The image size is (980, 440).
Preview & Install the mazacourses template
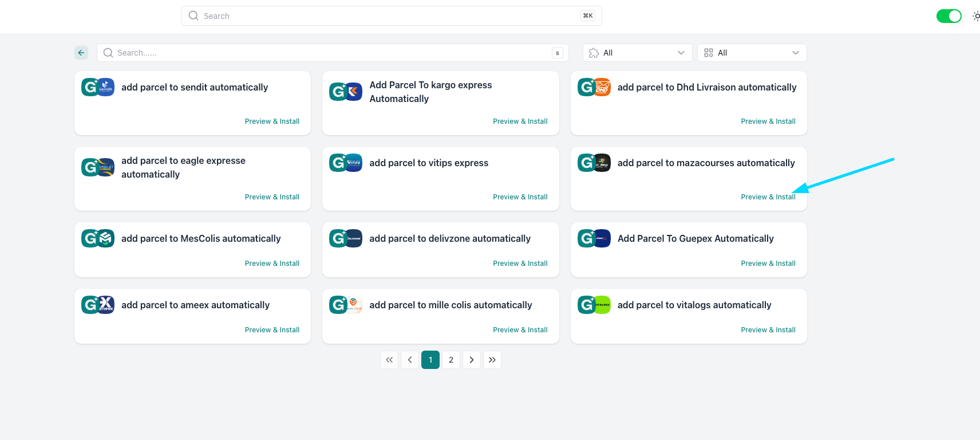tap(768, 197)
